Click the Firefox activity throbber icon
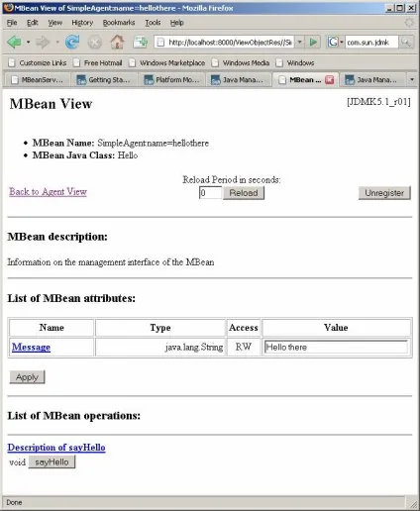Screen dimensions: 420x511 click(x=409, y=23)
